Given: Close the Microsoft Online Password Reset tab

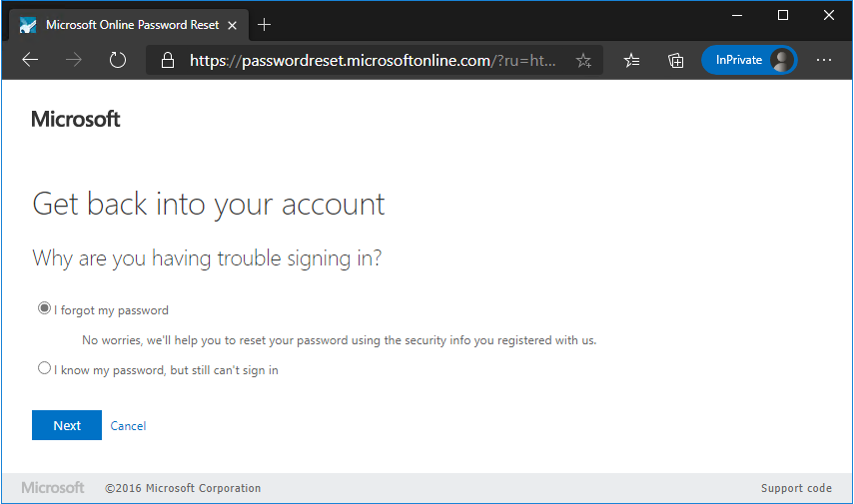Looking at the screenshot, I should pyautogui.click(x=232, y=25).
